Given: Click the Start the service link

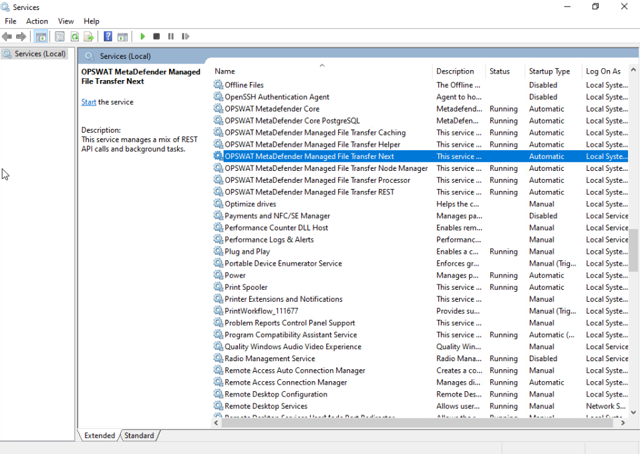Looking at the screenshot, I should point(89,102).
